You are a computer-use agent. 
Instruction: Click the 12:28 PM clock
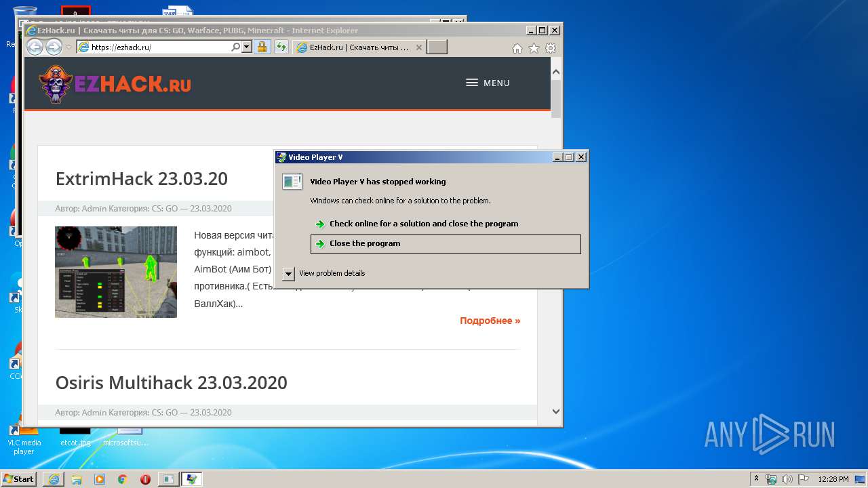click(833, 479)
